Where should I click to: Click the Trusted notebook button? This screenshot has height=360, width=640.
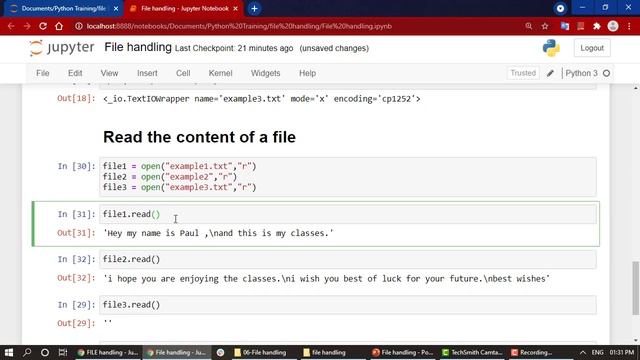click(x=523, y=73)
